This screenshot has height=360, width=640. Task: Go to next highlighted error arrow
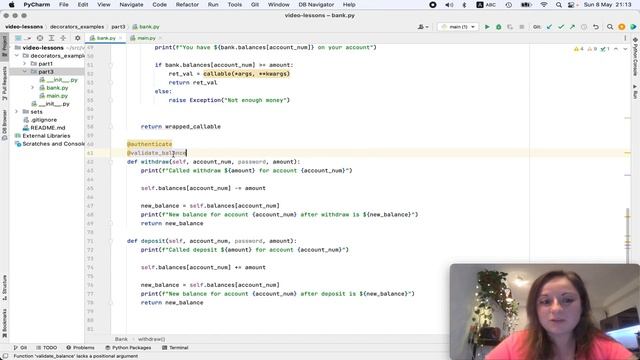[x=625, y=49]
